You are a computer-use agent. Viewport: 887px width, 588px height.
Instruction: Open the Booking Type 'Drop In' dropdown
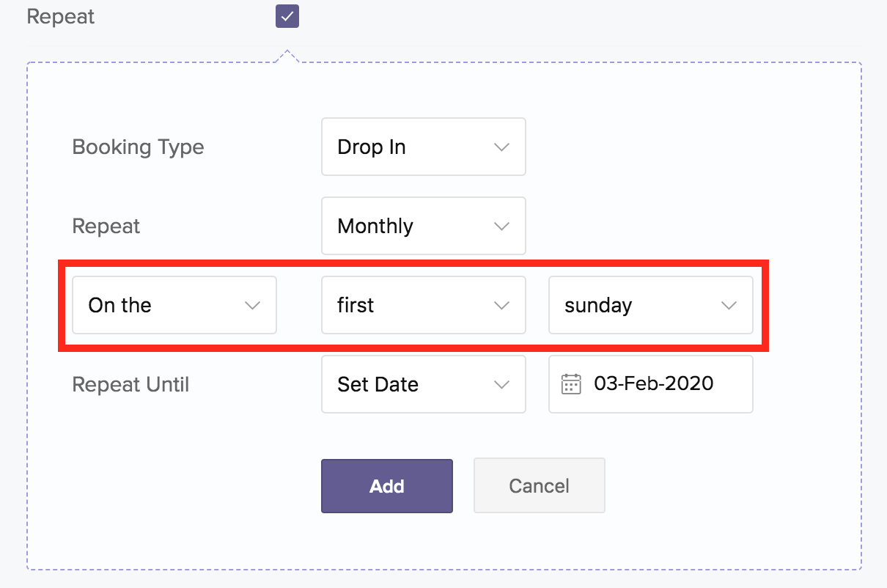(423, 147)
